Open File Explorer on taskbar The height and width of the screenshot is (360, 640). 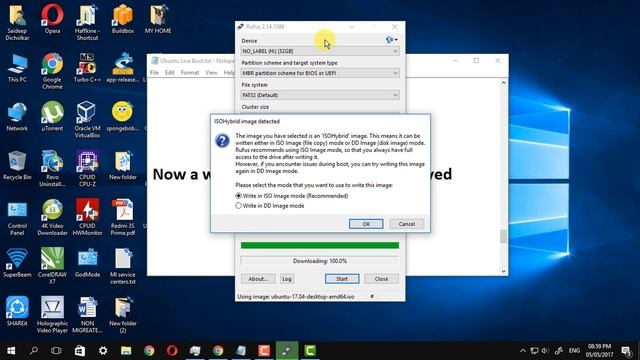(x=126, y=351)
